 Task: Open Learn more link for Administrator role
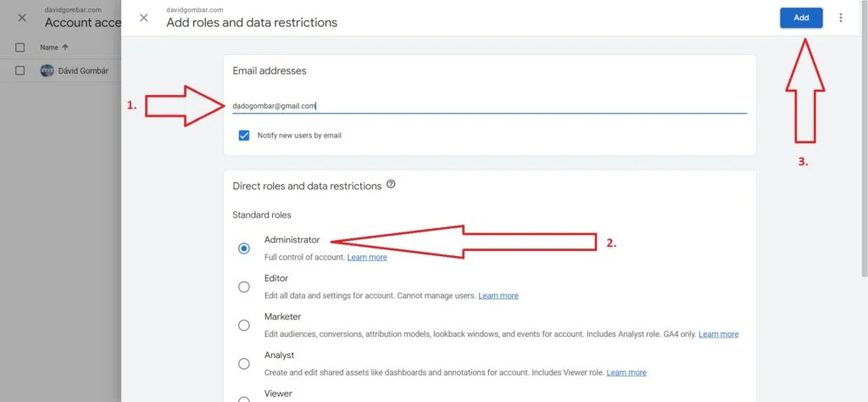point(367,258)
